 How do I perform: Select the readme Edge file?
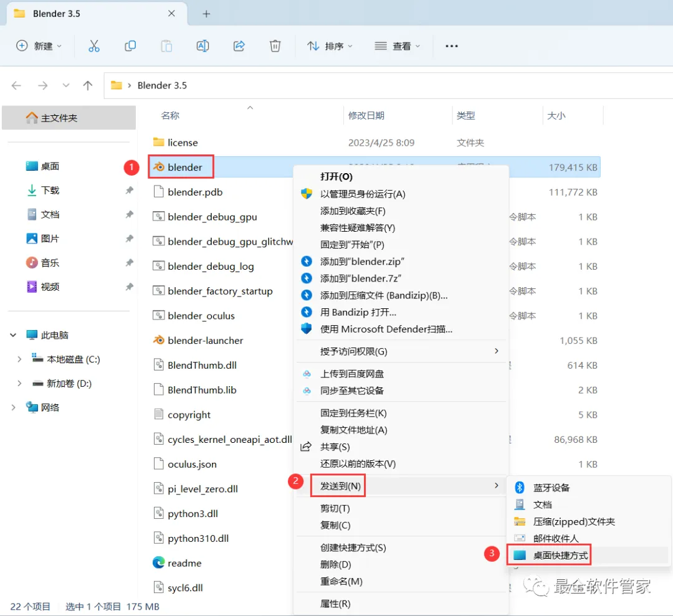(x=177, y=563)
